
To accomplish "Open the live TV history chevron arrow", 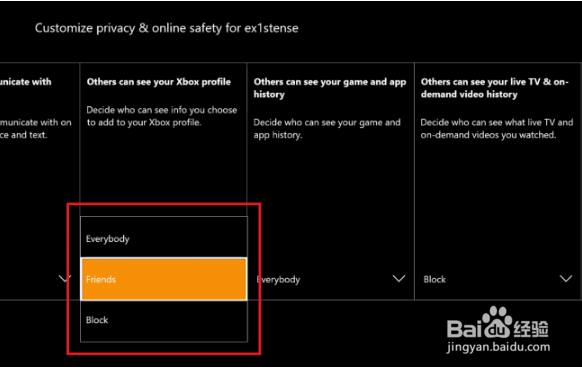I will (566, 279).
